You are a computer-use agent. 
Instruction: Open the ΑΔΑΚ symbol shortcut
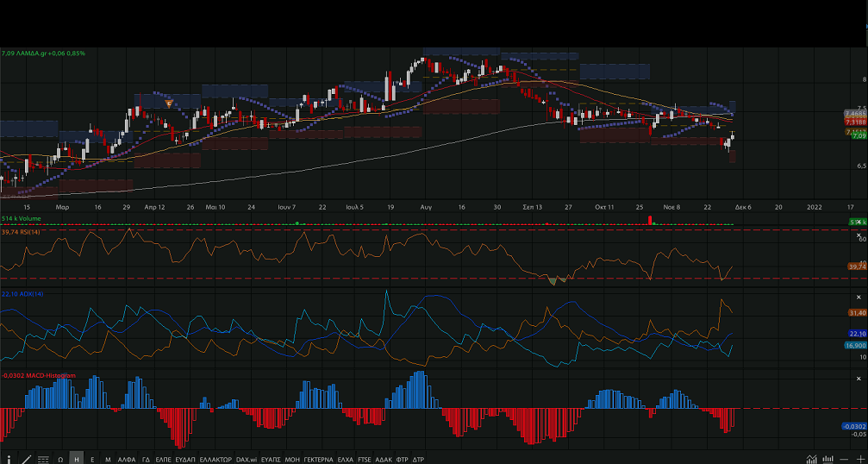pyautogui.click(x=384, y=460)
